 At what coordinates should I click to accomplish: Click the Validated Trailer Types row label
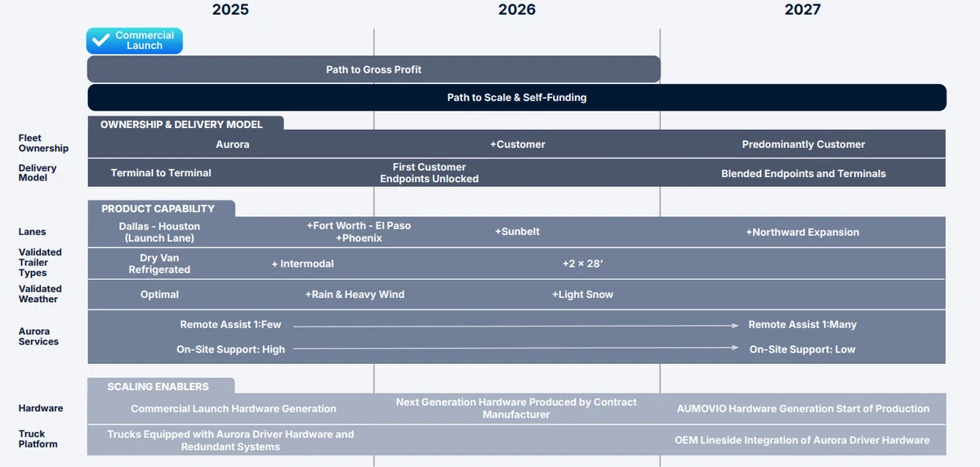tap(40, 263)
